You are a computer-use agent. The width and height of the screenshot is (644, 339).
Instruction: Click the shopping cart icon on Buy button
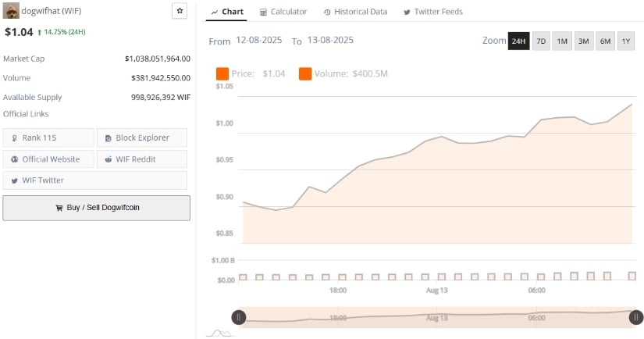pyautogui.click(x=59, y=208)
